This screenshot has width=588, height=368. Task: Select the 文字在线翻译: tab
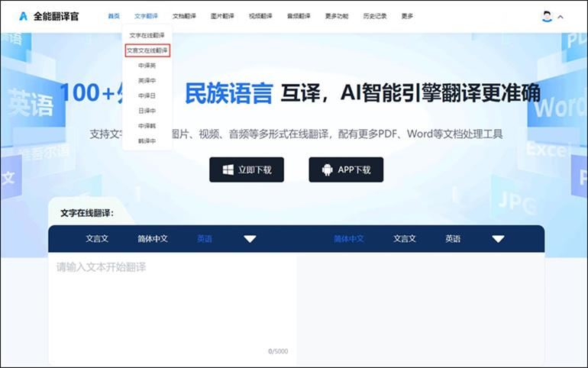87,213
